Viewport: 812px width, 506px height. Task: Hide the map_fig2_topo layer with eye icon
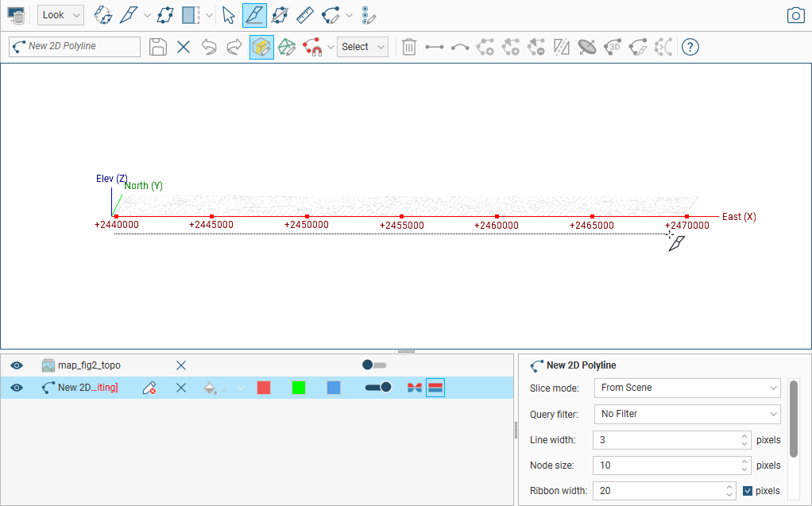(x=17, y=365)
